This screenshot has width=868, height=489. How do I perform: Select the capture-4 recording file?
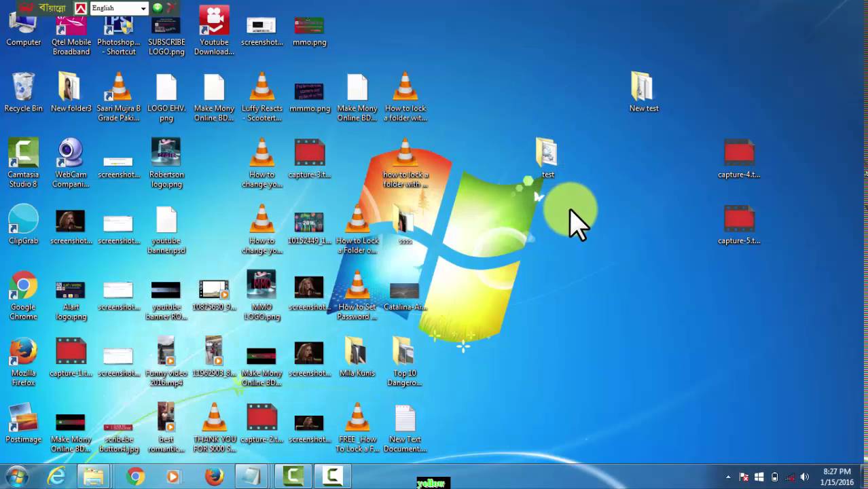tap(739, 158)
